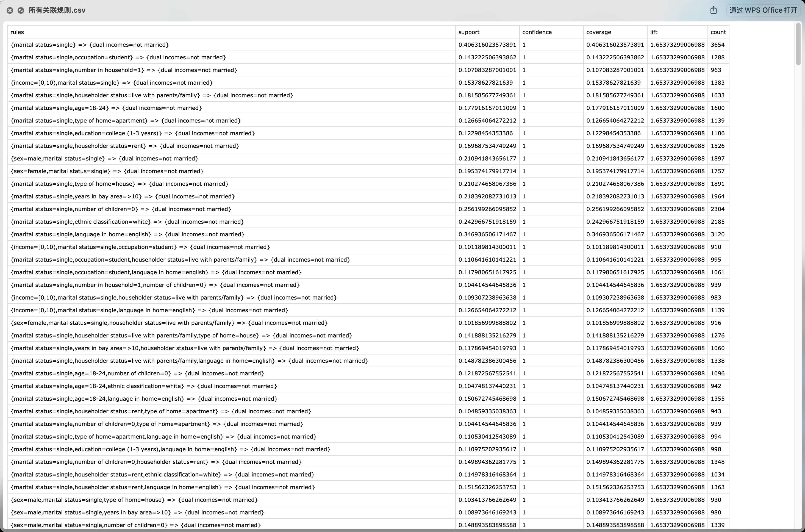Click the coverage value 0.256199266095852

coord(615,209)
